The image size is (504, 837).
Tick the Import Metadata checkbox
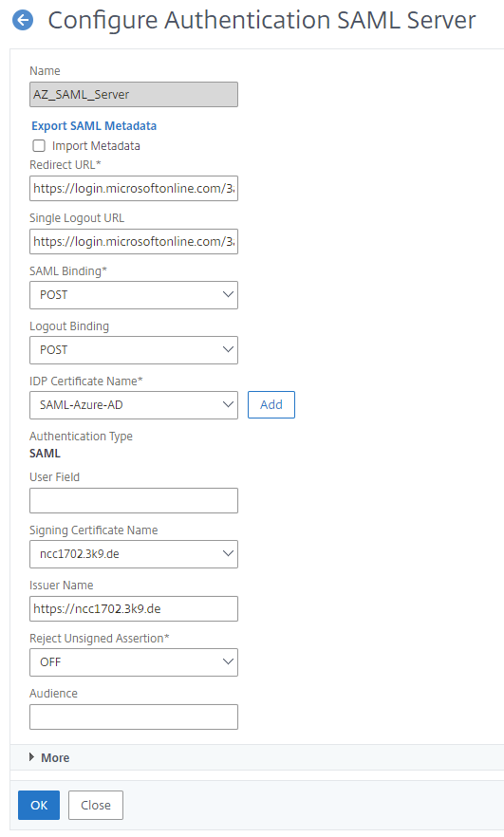click(39, 146)
